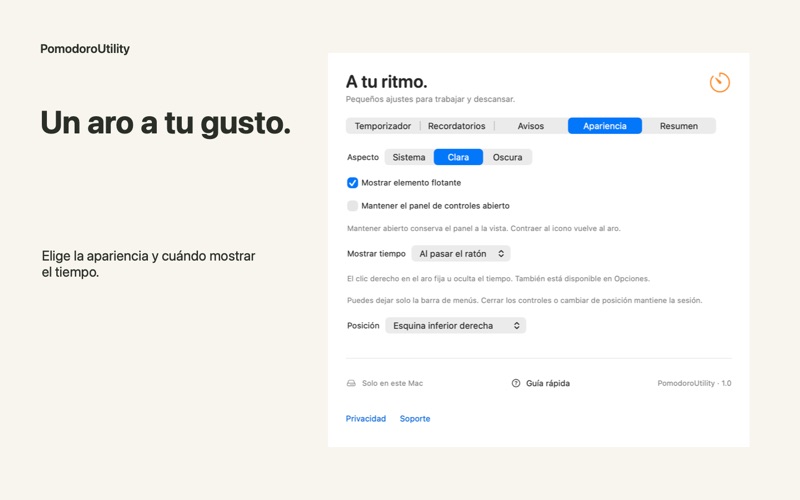Screen dimensions: 800x500
Task: Click the Solo en este Mac label
Action: point(392,383)
